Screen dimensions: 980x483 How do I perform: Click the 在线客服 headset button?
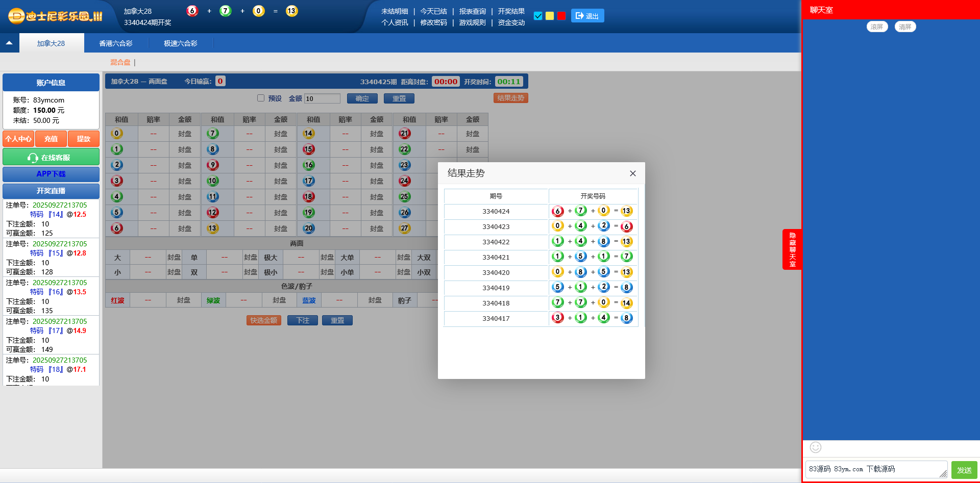(51, 158)
